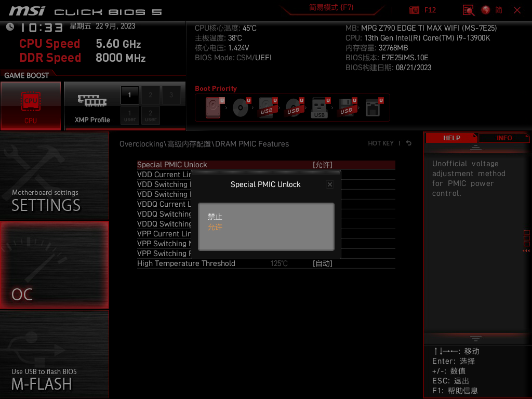Click the language globe icon

coord(486,10)
